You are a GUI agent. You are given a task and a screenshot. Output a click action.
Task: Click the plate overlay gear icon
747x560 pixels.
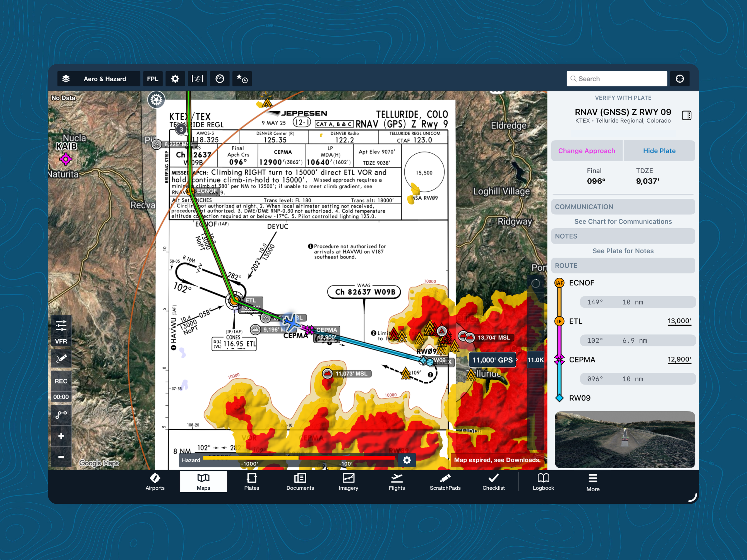coord(156,100)
